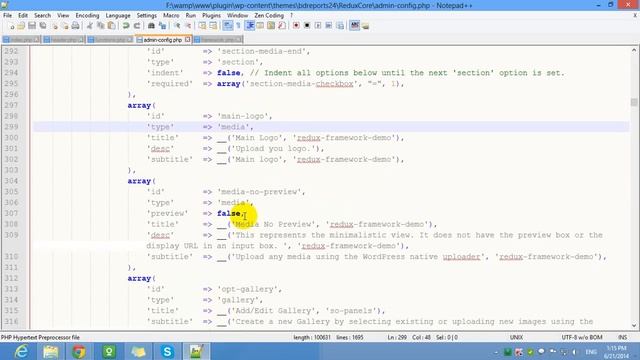
Task: Click 'section-media-end' on line 292
Action: [263, 51]
